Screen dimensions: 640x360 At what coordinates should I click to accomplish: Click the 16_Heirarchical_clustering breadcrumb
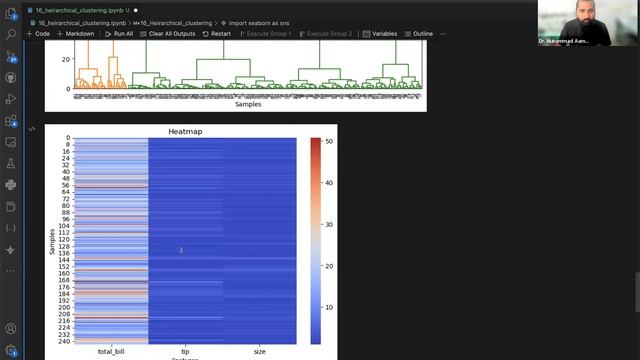[x=173, y=23]
